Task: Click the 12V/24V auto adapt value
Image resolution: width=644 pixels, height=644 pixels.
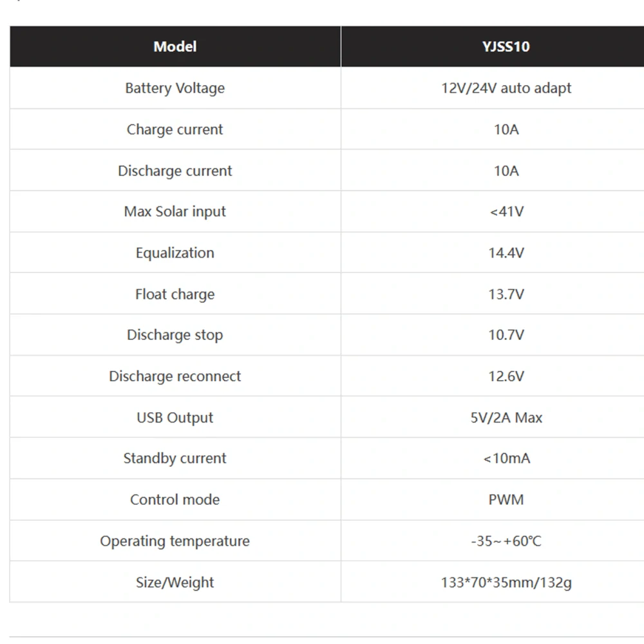Action: [x=506, y=88]
